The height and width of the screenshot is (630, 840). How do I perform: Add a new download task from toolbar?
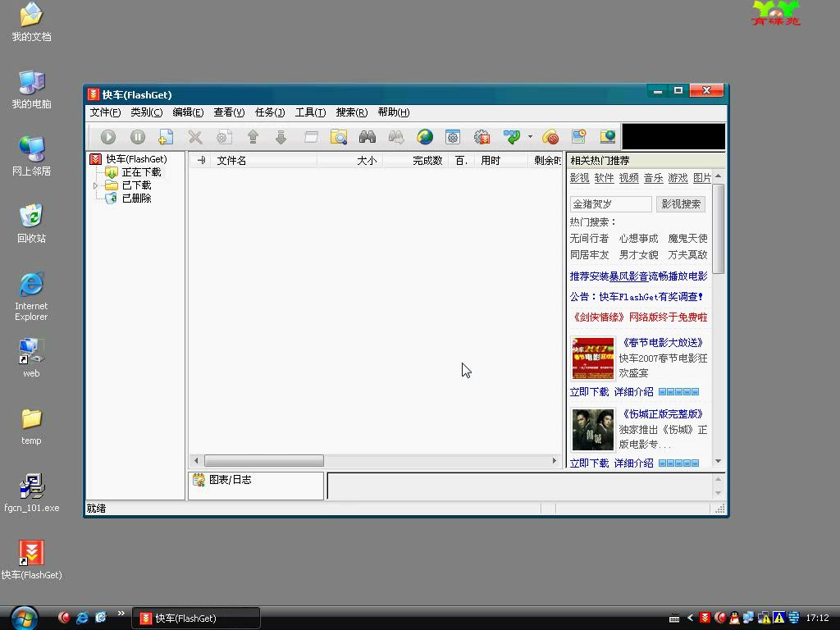166,137
